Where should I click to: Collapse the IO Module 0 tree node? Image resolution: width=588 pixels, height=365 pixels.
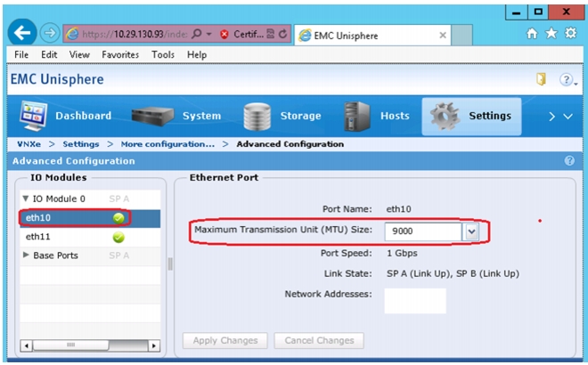click(x=26, y=199)
